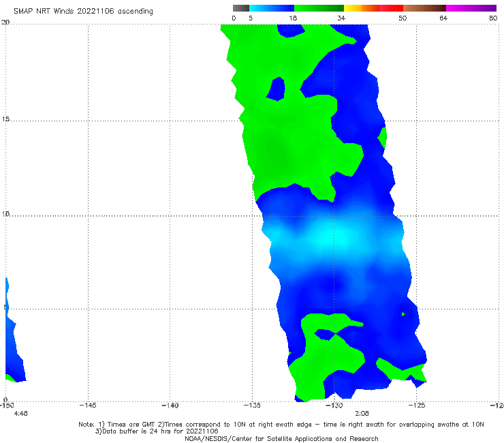Click the longitude axis label "-145"

pyautogui.click(x=88, y=406)
